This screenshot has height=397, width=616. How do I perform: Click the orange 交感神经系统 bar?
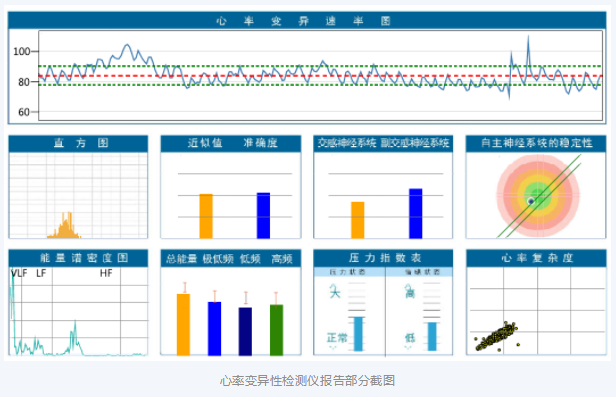pyautogui.click(x=358, y=220)
